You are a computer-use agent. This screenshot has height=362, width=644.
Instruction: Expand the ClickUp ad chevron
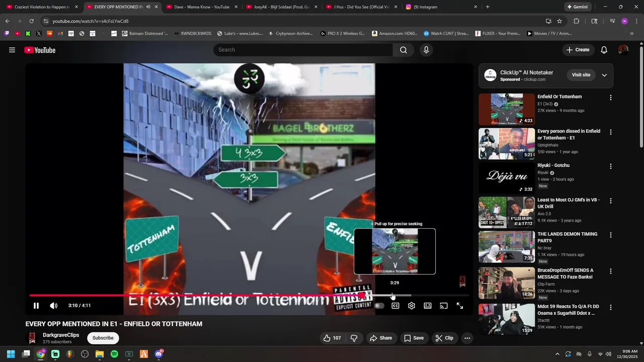point(604,75)
